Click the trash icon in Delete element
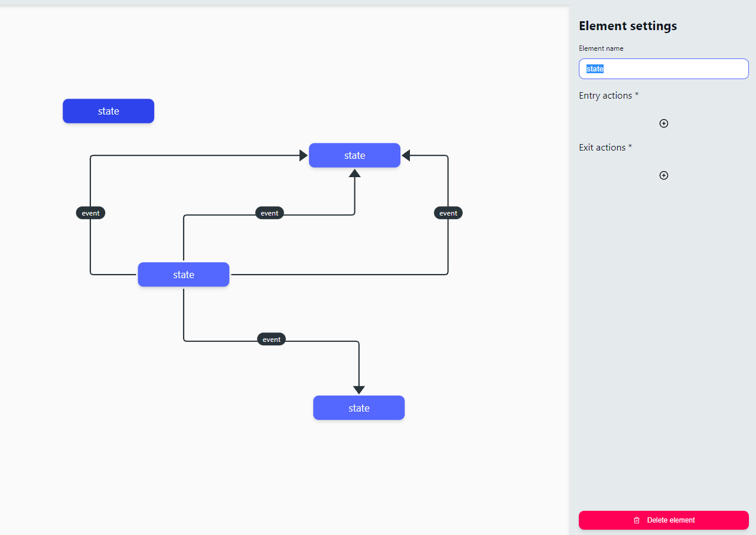This screenshot has height=535, width=756. pos(637,520)
